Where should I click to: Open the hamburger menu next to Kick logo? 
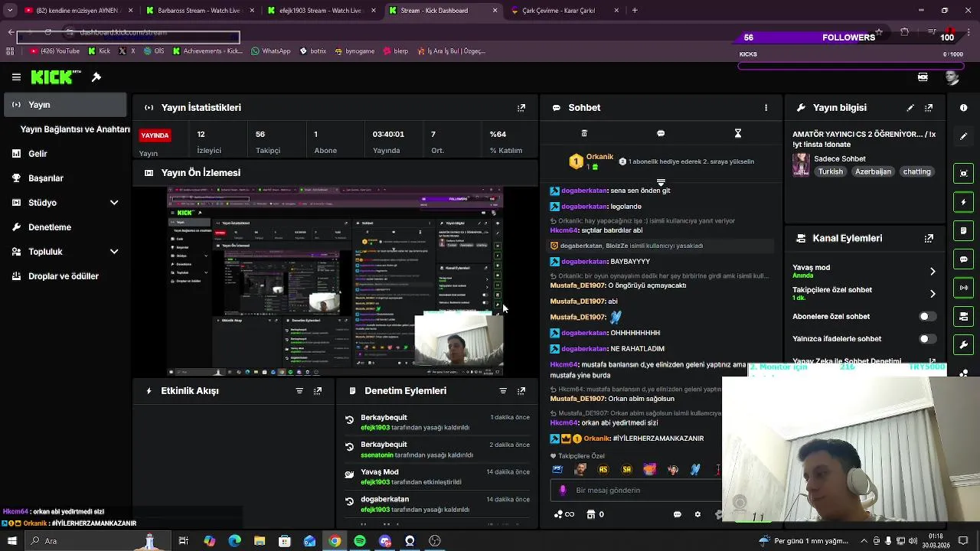tap(16, 77)
